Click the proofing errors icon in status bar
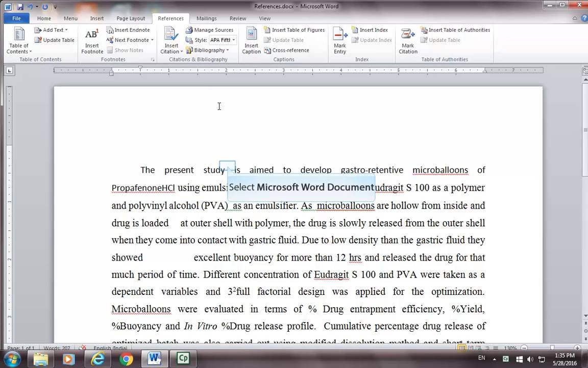588x368 pixels. (x=82, y=348)
